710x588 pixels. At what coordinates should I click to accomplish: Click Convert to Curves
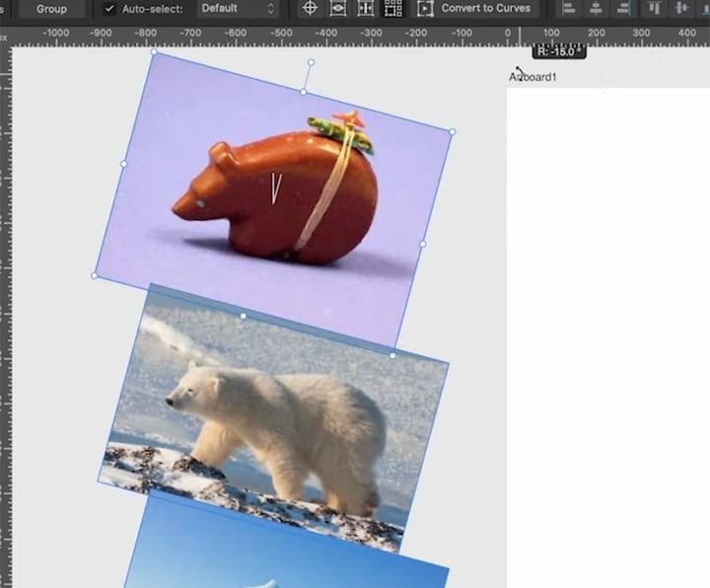click(x=485, y=9)
